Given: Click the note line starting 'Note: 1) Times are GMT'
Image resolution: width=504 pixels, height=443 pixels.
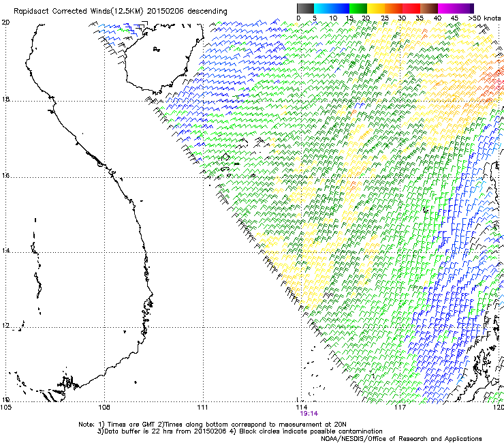Looking at the screenshot, I should (212, 425).
